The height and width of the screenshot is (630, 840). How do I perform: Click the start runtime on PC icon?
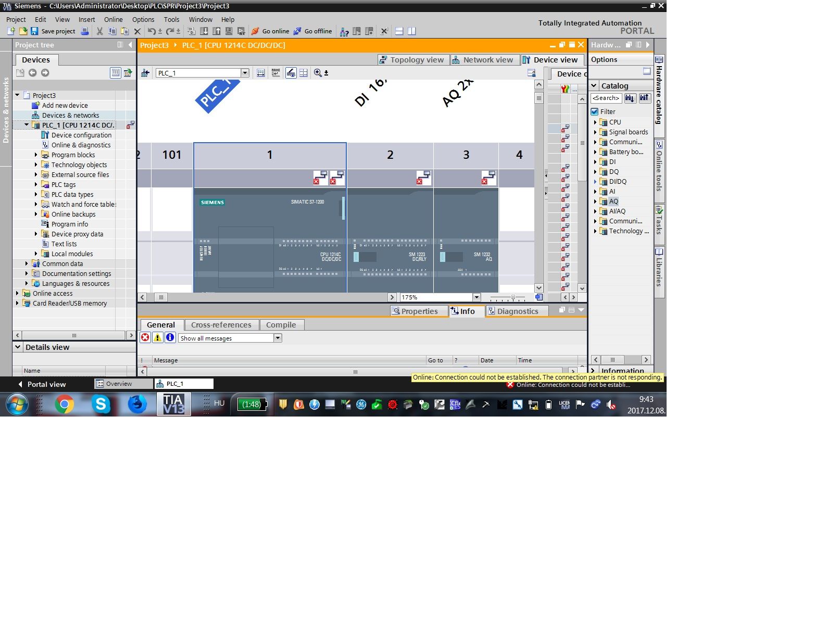pyautogui.click(x=241, y=31)
